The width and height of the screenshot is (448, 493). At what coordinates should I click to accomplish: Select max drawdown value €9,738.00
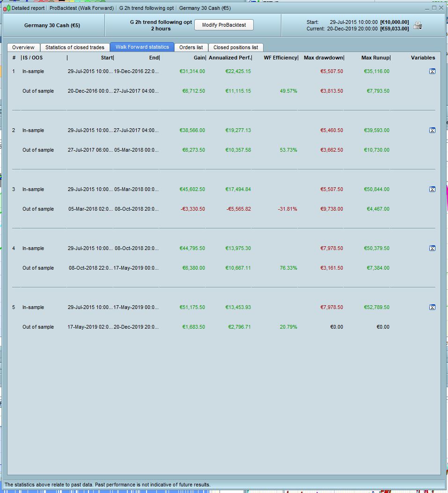coord(332,209)
